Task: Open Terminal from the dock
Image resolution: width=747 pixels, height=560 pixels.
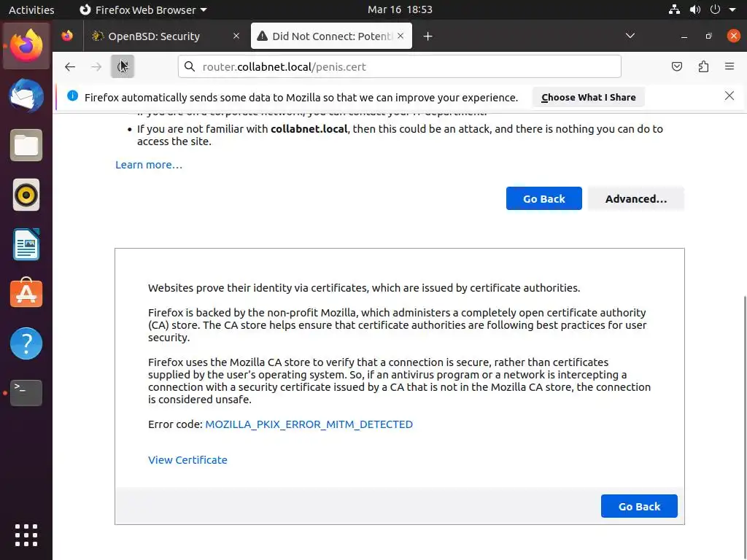Action: click(26, 393)
